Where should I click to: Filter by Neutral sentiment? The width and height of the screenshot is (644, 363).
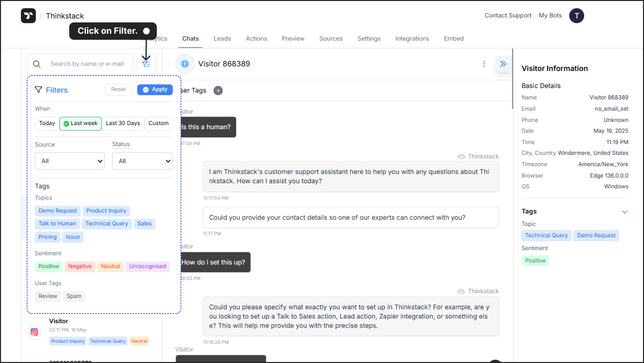pos(110,266)
